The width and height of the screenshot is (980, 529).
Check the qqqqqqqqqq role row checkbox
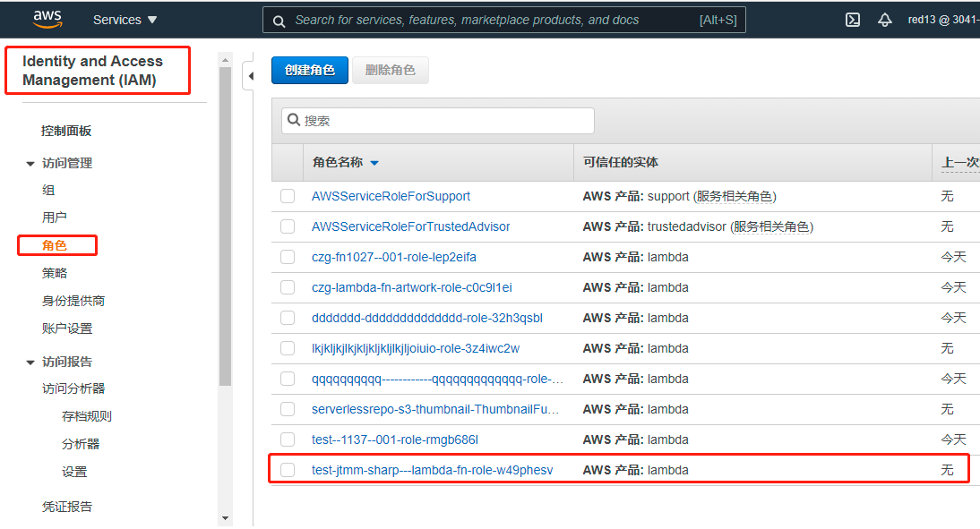[x=288, y=380]
